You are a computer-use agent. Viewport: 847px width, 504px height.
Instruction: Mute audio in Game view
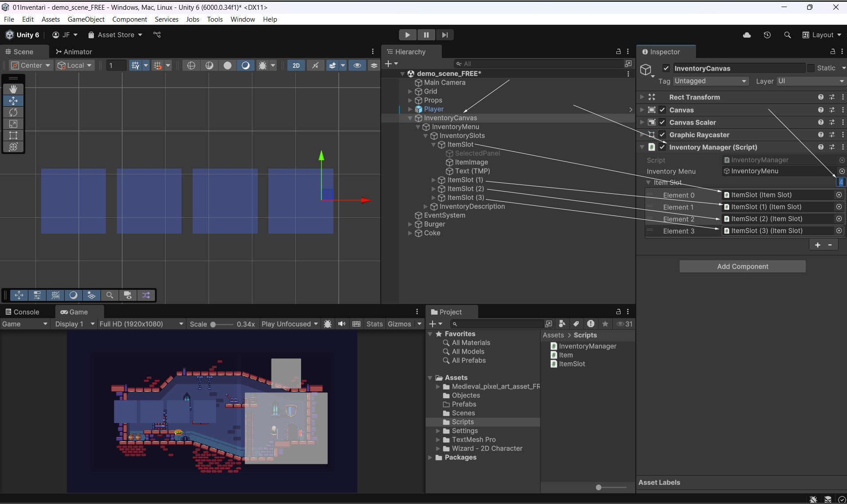point(342,324)
